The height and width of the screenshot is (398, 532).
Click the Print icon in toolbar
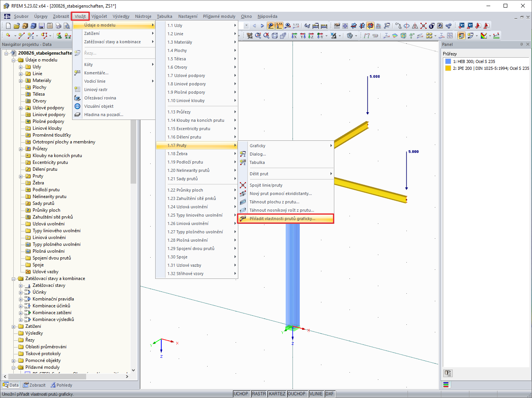(x=58, y=26)
